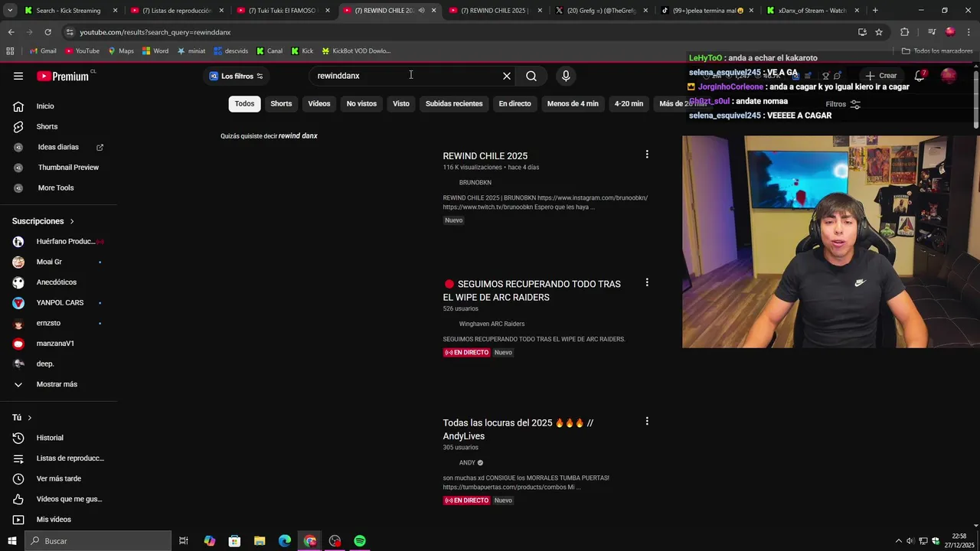
Task: Select the Visto filter chip
Action: (x=401, y=103)
